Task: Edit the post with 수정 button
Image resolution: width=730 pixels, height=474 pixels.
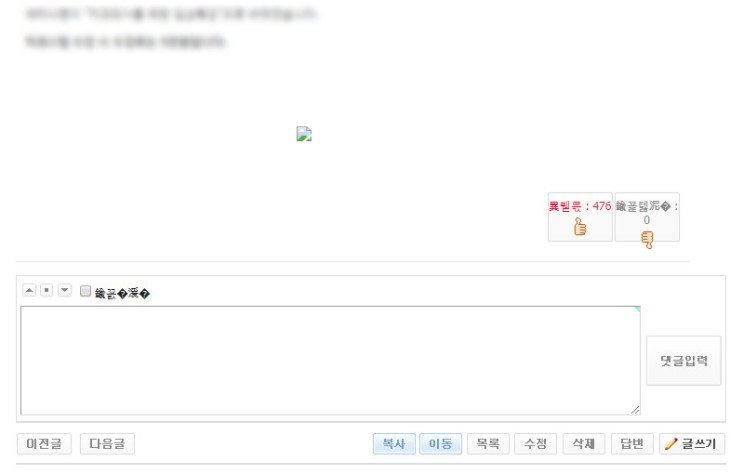Action: pyautogui.click(x=535, y=444)
